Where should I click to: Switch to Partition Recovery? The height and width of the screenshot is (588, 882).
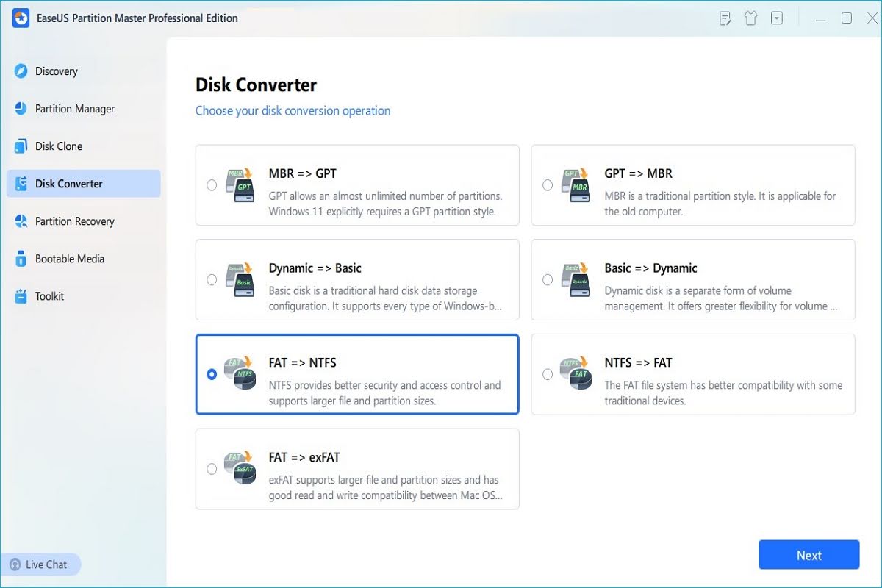coord(83,221)
